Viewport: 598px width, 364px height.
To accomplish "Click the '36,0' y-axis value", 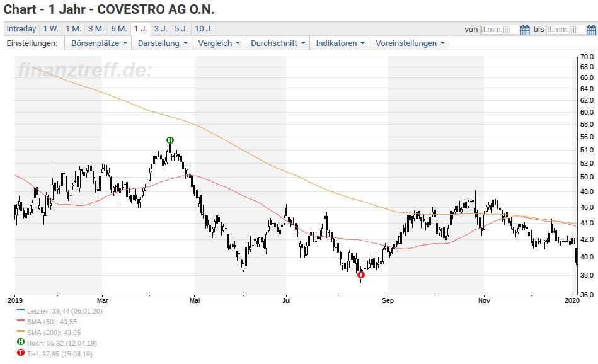I will (x=587, y=295).
